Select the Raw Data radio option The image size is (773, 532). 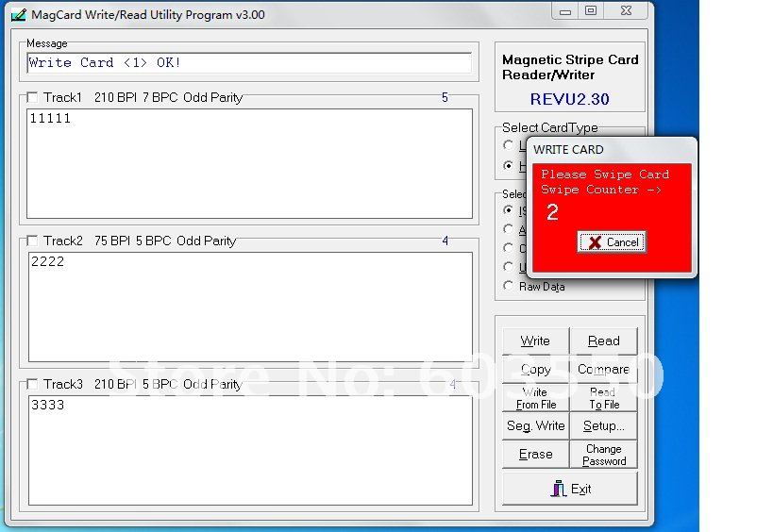coord(510,286)
